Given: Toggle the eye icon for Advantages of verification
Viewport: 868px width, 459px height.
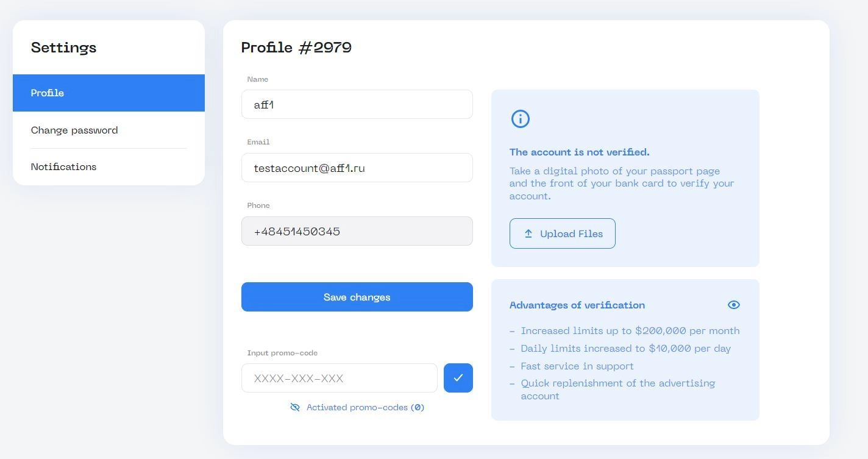Looking at the screenshot, I should tap(733, 305).
